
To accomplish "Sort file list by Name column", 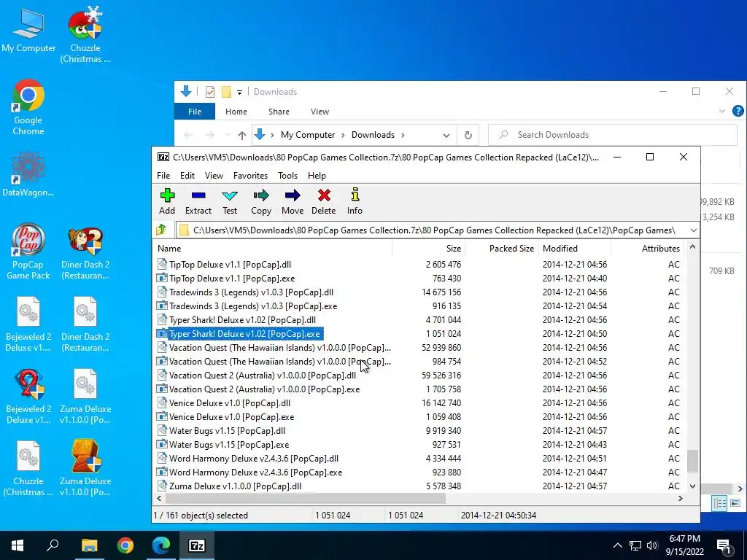I will [274, 249].
